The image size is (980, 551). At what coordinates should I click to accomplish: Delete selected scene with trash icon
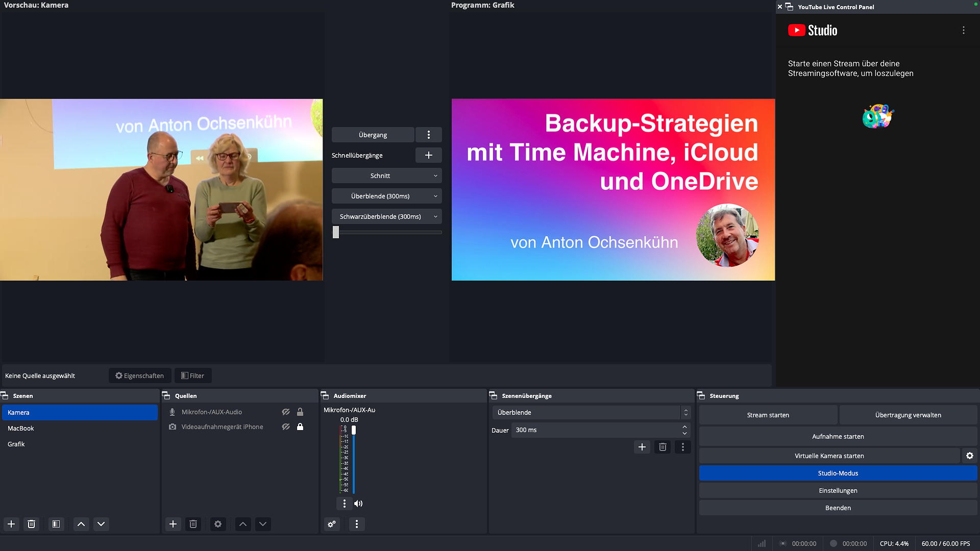click(x=31, y=524)
